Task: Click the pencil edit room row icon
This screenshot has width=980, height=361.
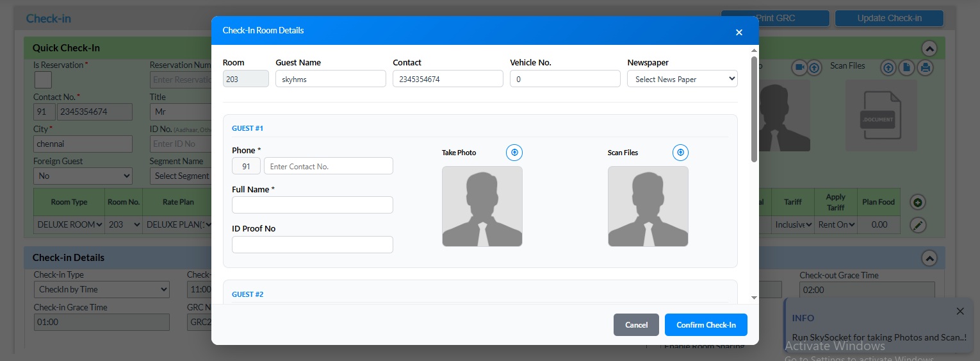Action: pos(918,225)
